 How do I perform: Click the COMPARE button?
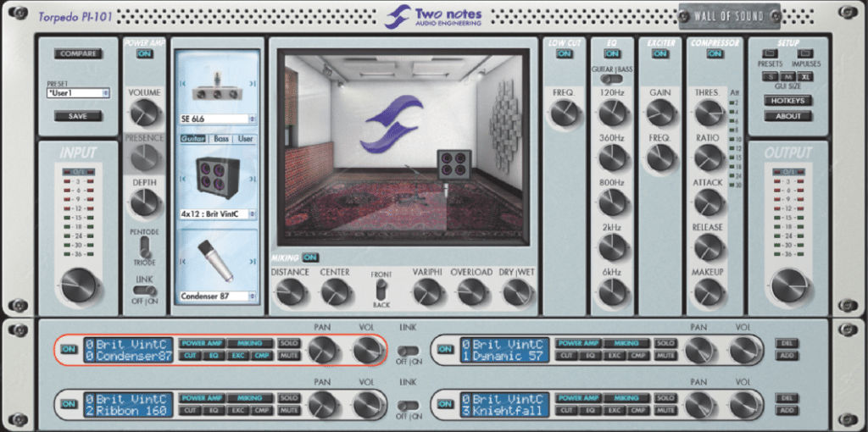tap(78, 53)
